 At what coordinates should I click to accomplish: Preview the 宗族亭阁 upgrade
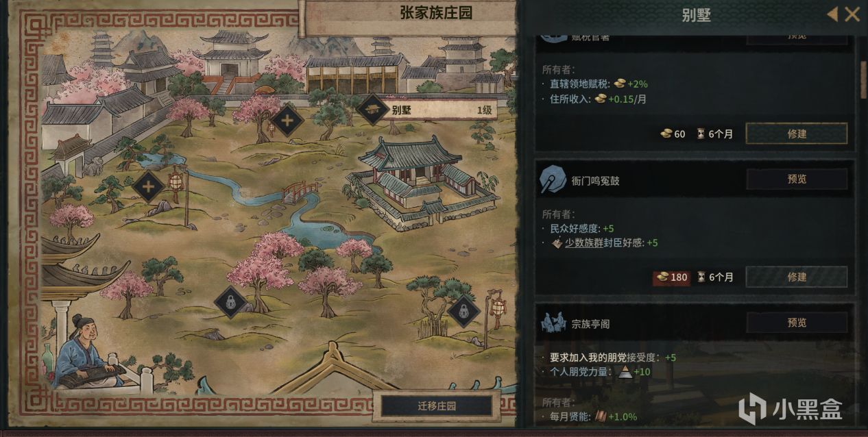(797, 323)
